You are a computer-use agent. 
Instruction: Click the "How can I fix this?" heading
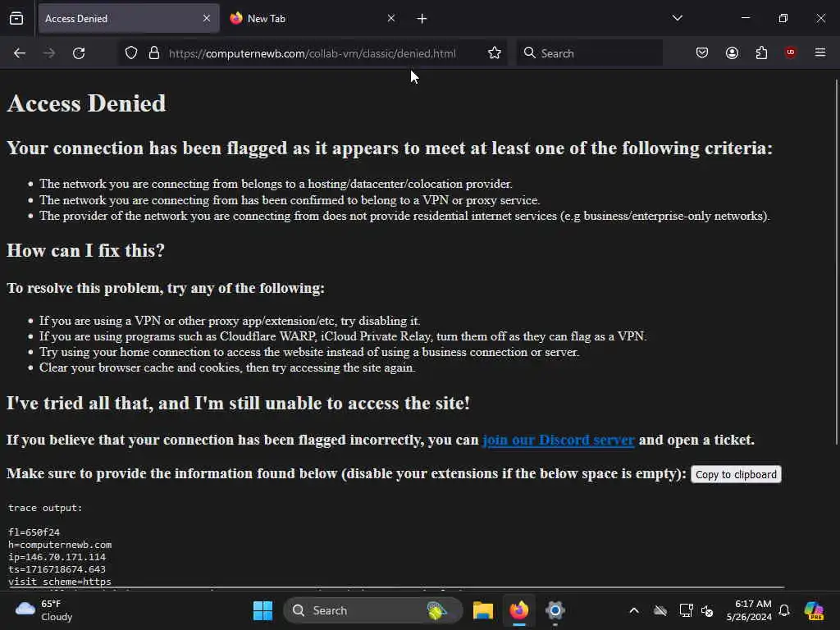[85, 251]
